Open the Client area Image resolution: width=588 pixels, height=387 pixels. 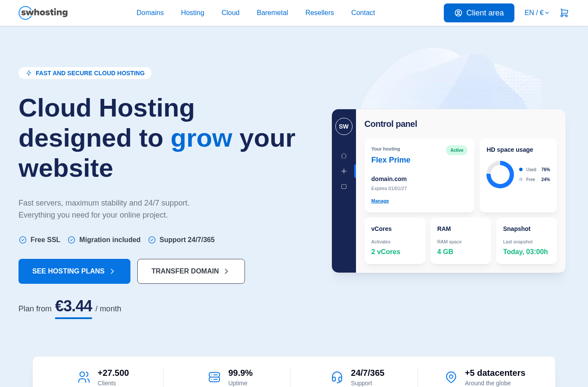(479, 13)
